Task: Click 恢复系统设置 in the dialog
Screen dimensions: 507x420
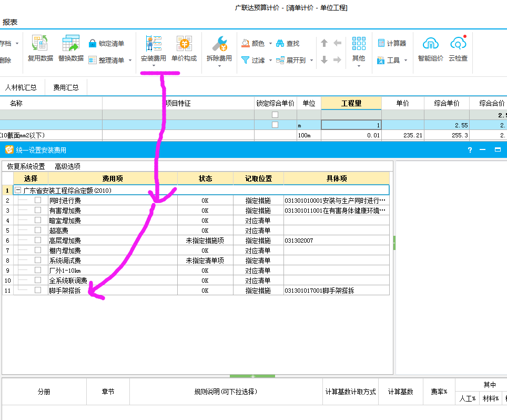Action: [x=26, y=166]
